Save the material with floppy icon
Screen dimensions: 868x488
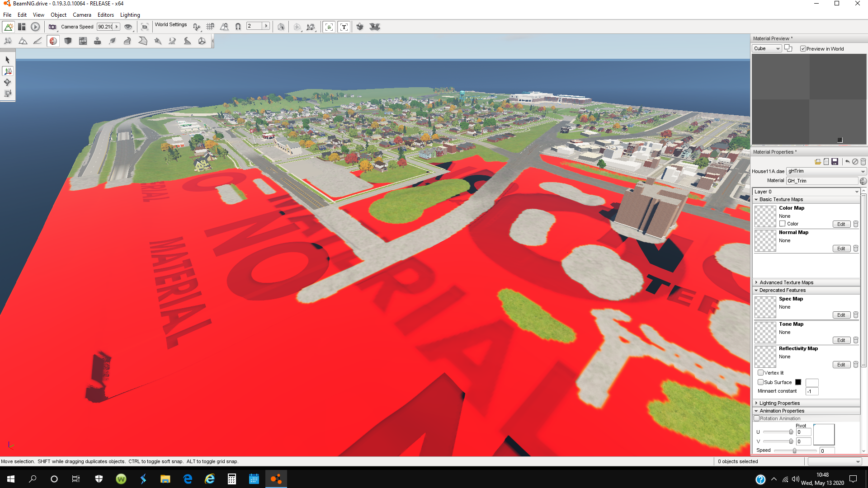(835, 162)
